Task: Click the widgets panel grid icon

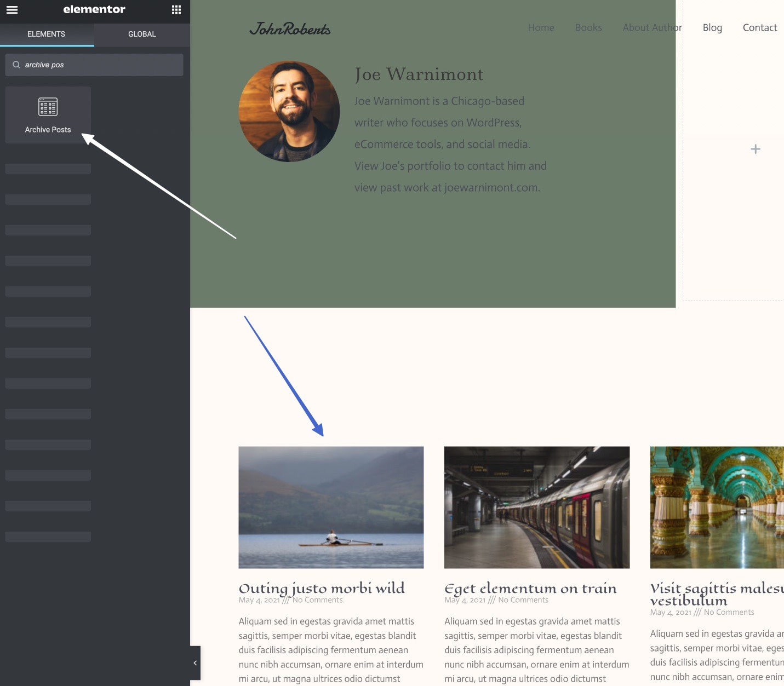Action: tap(176, 9)
